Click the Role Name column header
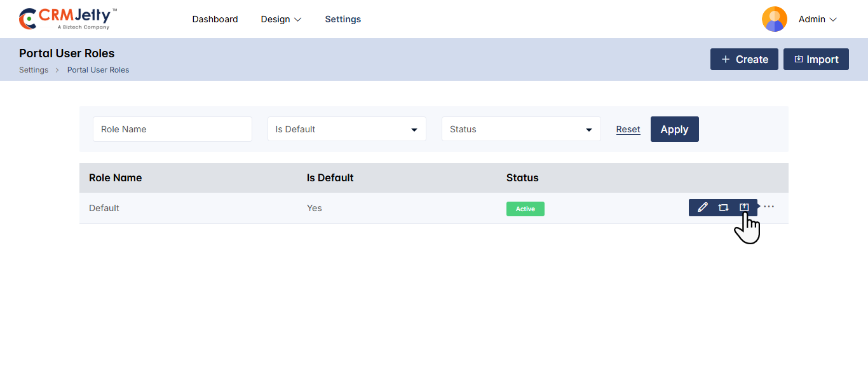The image size is (868, 381). click(115, 177)
